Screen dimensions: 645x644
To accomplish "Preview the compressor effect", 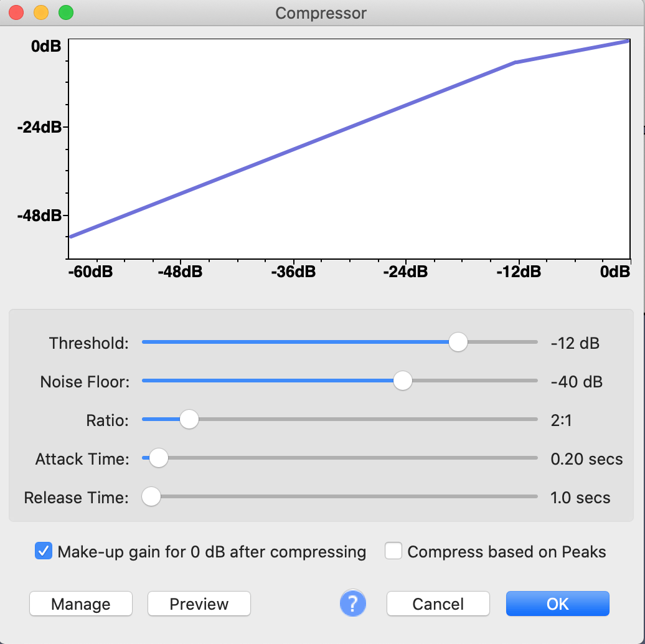I will tap(199, 604).
